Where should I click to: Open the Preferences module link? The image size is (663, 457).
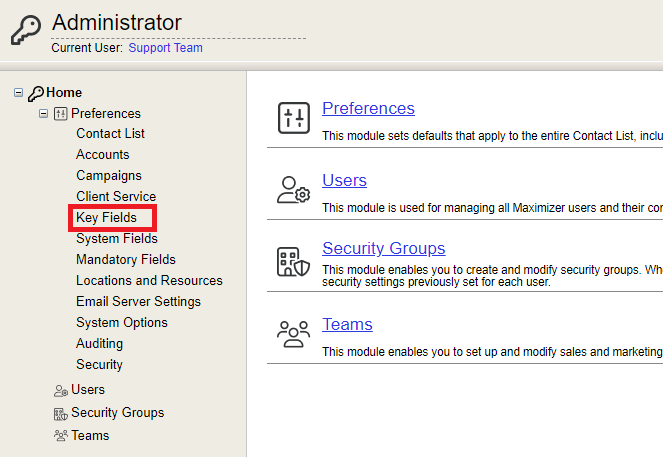368,109
